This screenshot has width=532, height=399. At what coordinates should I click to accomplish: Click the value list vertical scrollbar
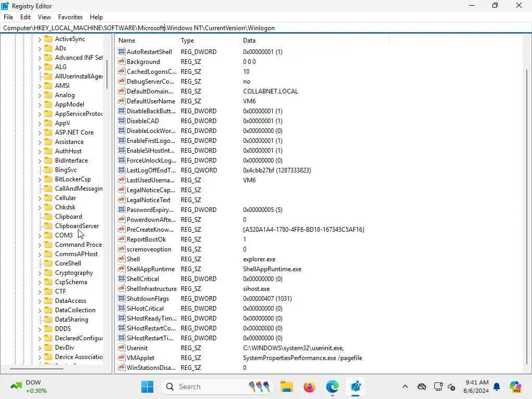(x=527, y=217)
